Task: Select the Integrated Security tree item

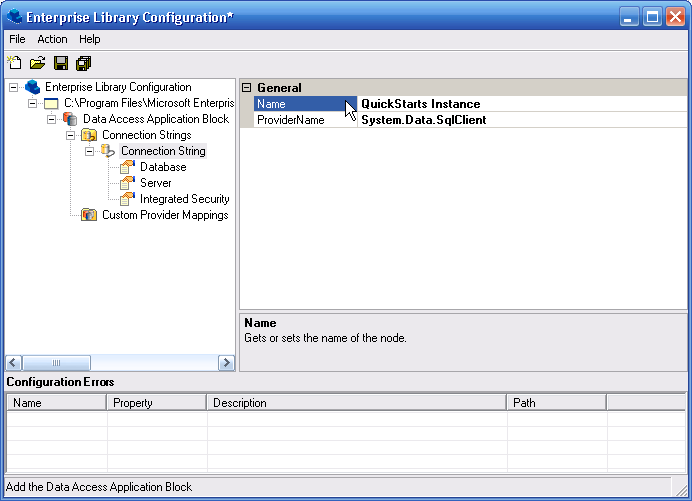Action: tap(184, 199)
